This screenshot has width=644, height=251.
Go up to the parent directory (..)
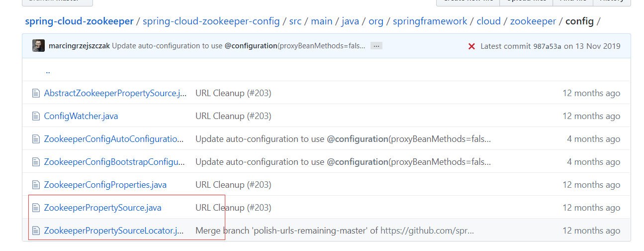point(48,71)
